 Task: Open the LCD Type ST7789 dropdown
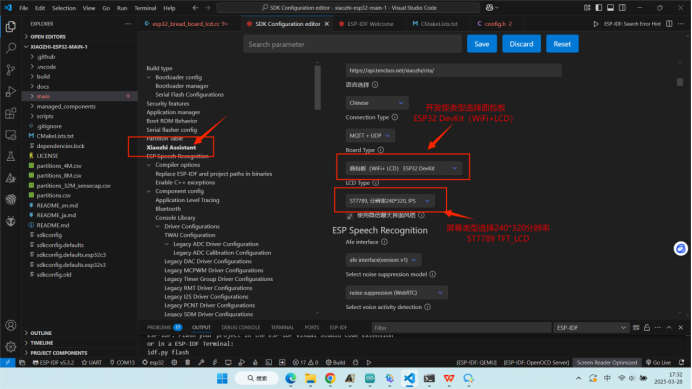tap(390, 201)
